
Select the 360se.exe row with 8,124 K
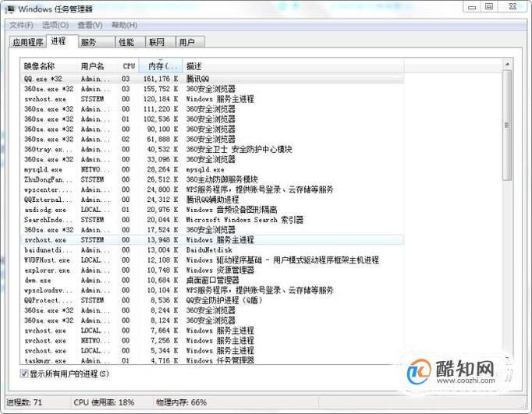click(x=212, y=320)
